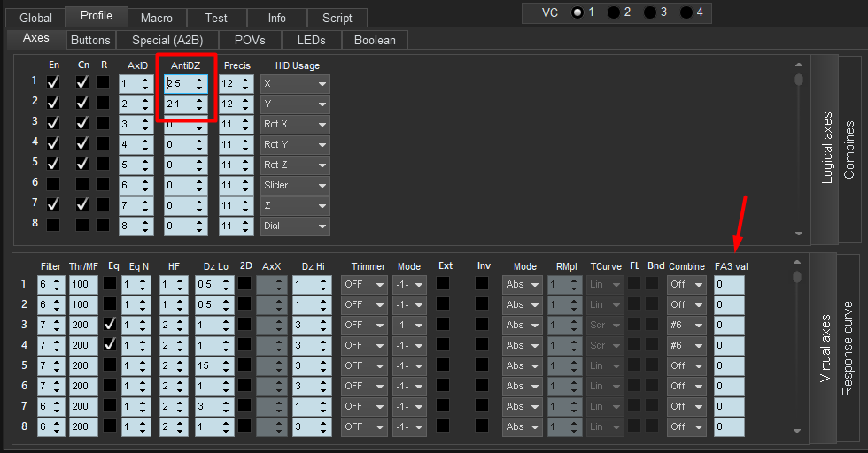Expand the Slider HID Usage dropdown
Screen dimensions: 868x453
pos(295,185)
